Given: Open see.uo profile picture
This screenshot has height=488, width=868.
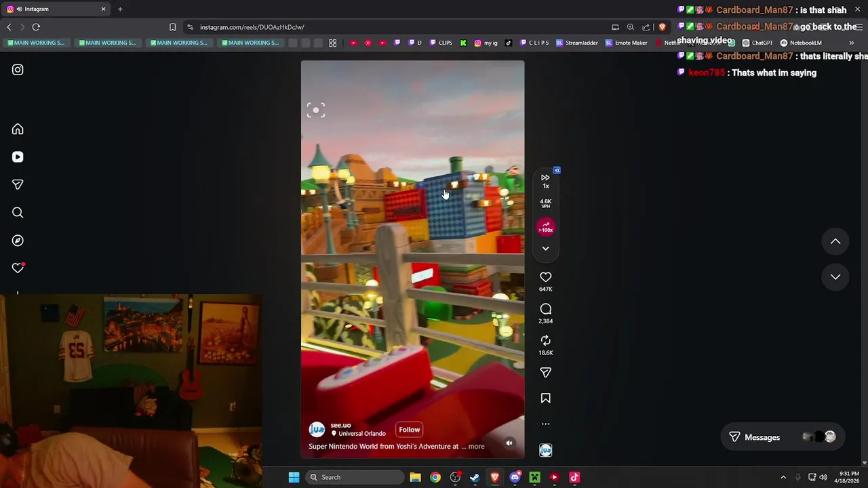Looking at the screenshot, I should [x=317, y=429].
